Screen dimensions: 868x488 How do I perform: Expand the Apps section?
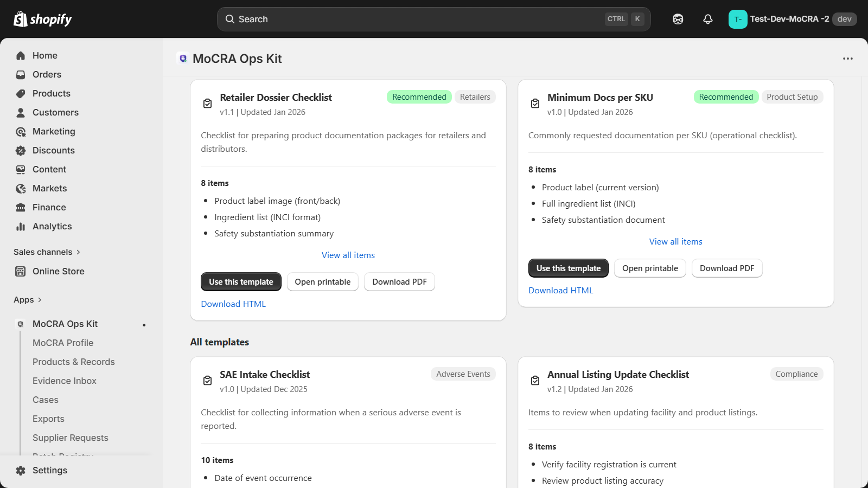point(28,300)
